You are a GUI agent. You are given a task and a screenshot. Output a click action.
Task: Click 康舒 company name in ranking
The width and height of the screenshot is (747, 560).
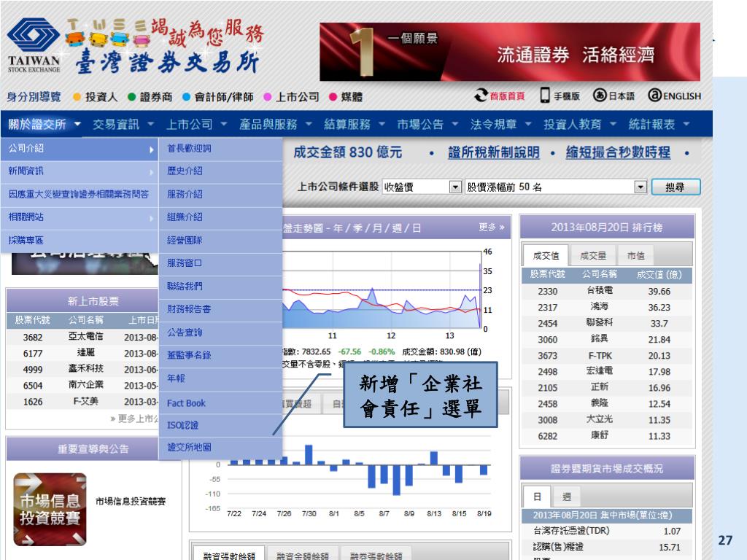click(600, 435)
